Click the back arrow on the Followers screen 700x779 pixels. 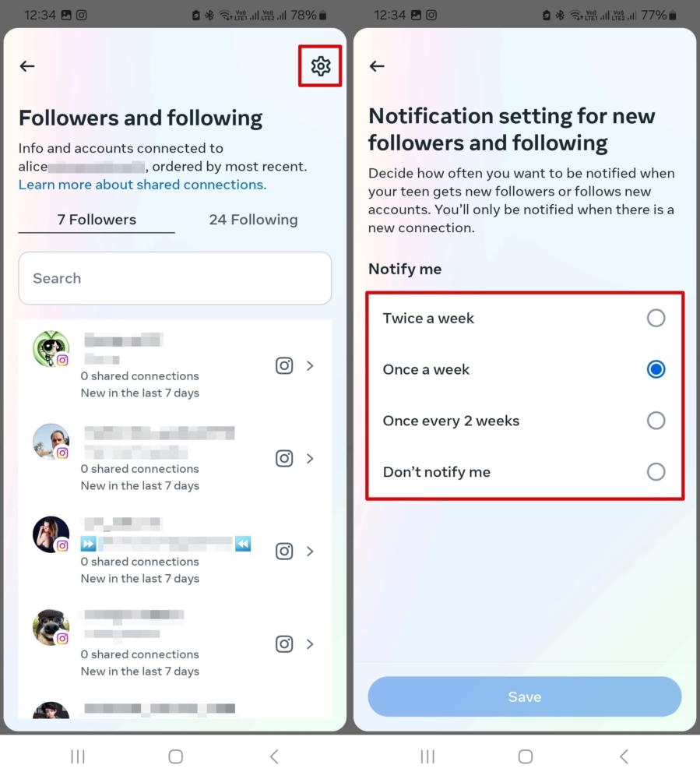26,66
